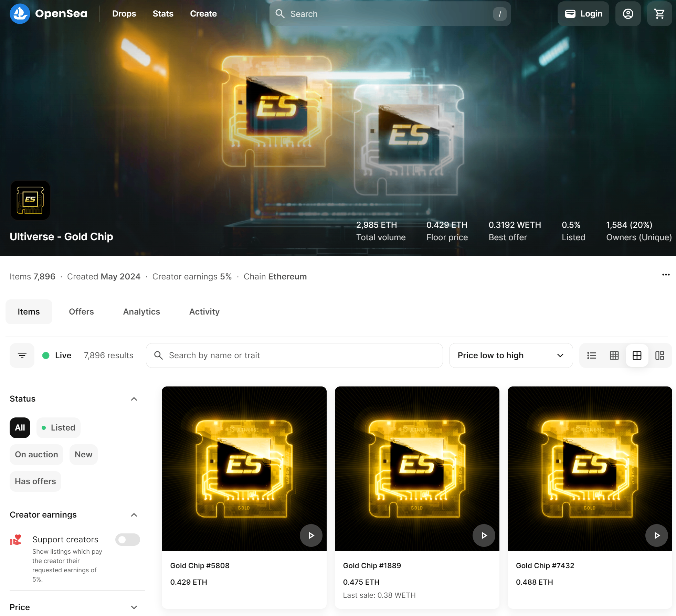Click the Ultiverse - Gold Chip collection title
This screenshot has width=676, height=616.
(x=61, y=237)
